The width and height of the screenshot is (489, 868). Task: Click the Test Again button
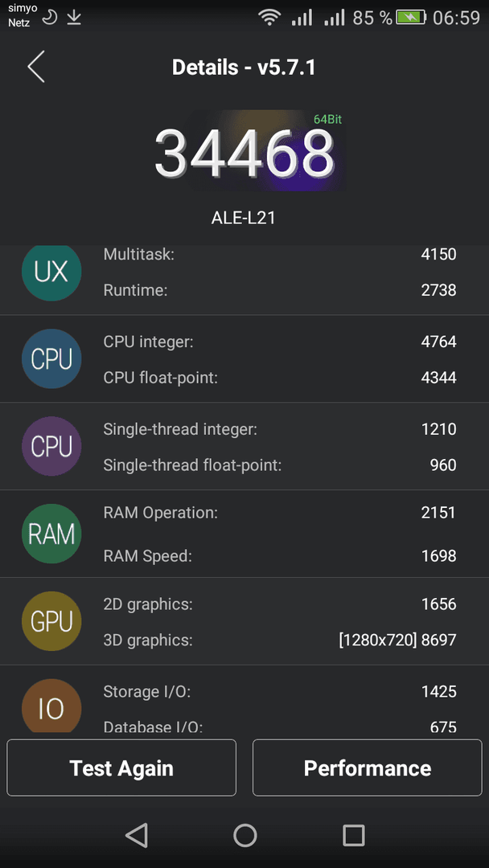point(121,768)
